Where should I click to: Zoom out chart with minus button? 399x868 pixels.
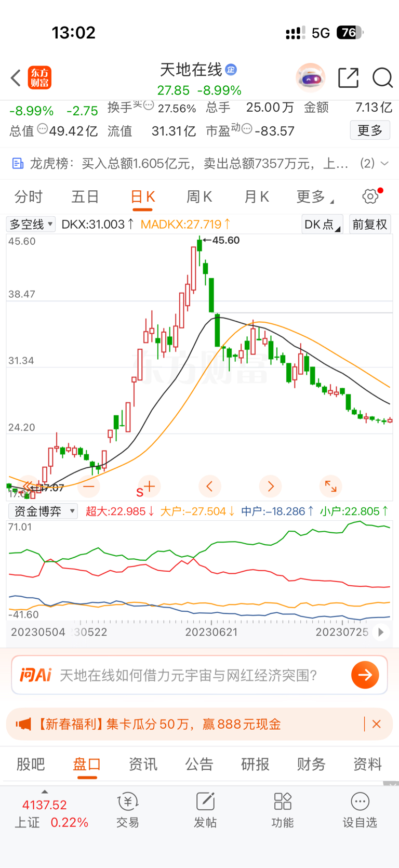coord(89,486)
